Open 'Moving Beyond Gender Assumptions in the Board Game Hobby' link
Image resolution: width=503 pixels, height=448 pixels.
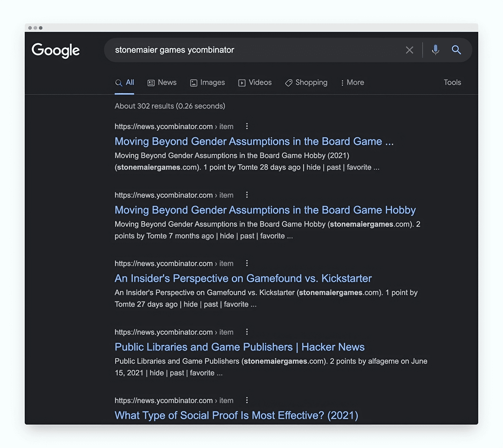click(x=265, y=210)
